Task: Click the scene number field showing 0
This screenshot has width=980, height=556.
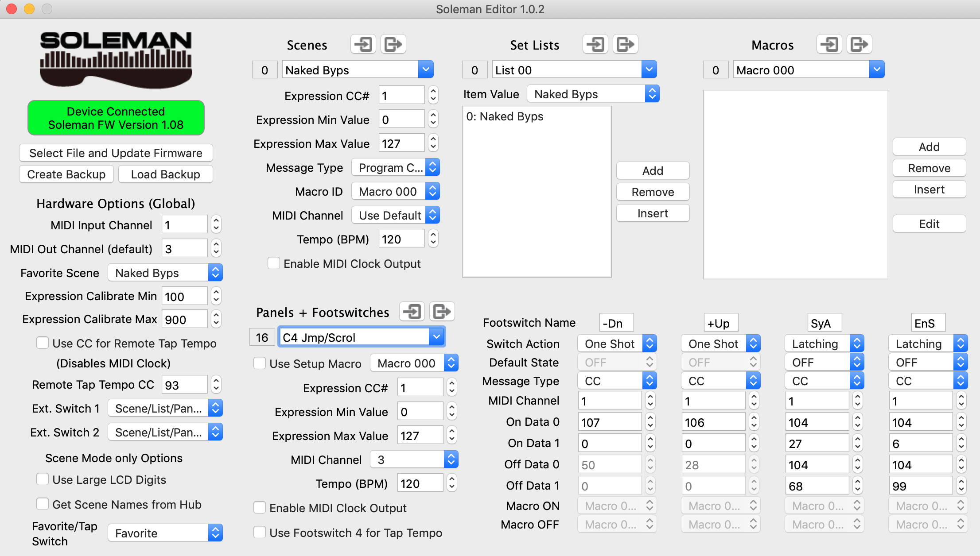Action: (265, 70)
